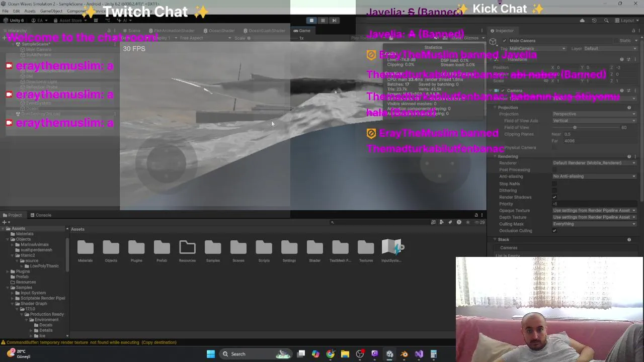This screenshot has width=644, height=362.
Task: Open the Renderer dropdown
Action: (594, 163)
